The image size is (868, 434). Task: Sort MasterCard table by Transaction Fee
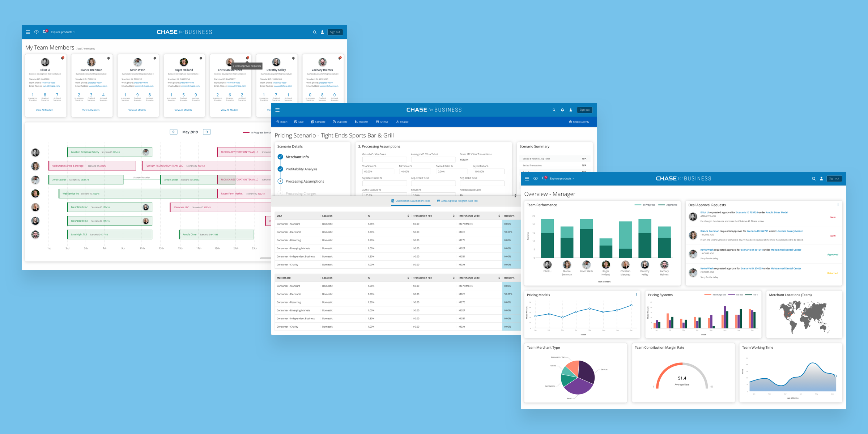click(x=454, y=278)
